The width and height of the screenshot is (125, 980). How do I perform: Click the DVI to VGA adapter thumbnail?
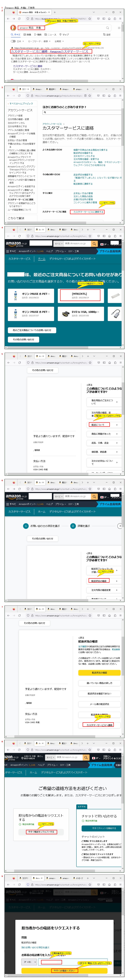[x=66, y=314]
